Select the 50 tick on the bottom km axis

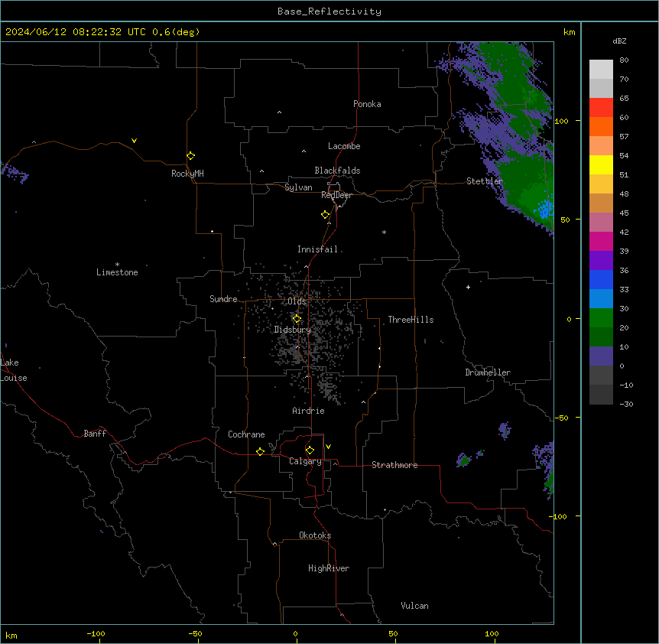coord(393,633)
